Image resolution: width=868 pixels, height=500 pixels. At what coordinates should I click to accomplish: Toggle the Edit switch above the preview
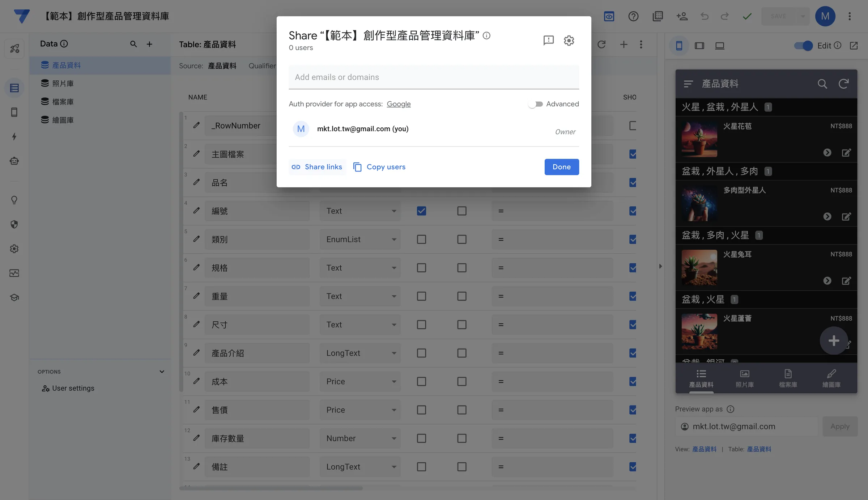point(803,46)
